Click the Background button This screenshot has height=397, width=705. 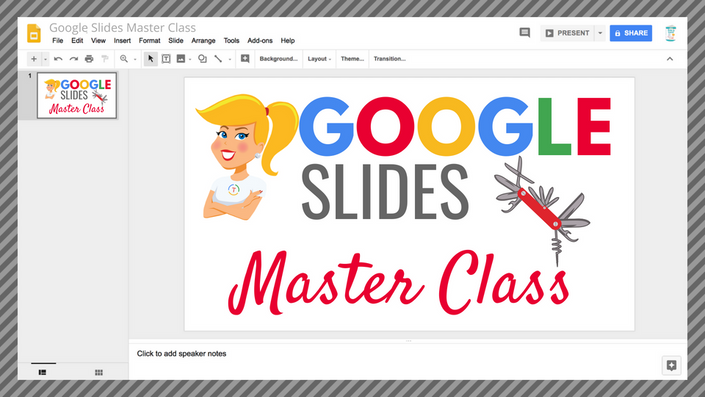(278, 59)
